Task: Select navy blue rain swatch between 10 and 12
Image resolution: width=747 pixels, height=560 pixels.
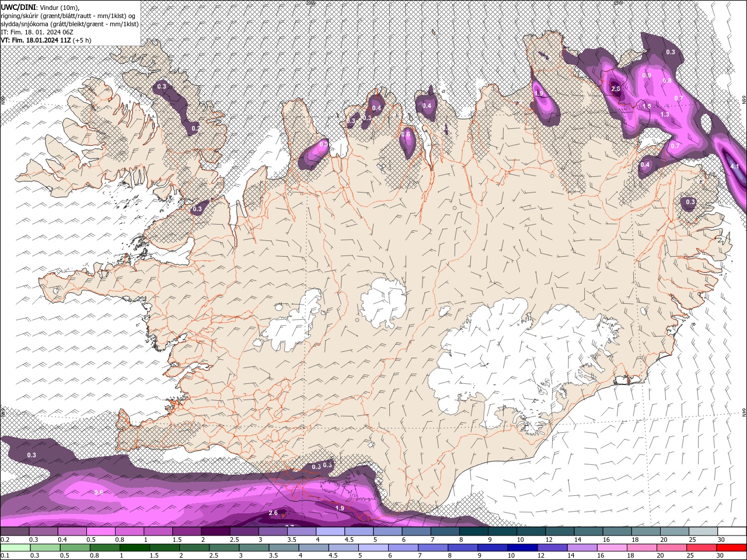Action: point(522,548)
